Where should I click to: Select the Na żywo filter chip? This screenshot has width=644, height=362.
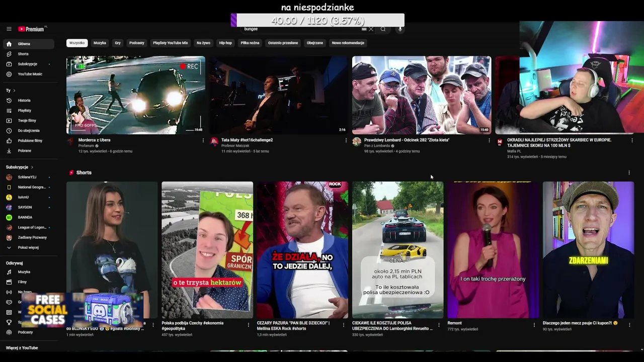(x=203, y=43)
